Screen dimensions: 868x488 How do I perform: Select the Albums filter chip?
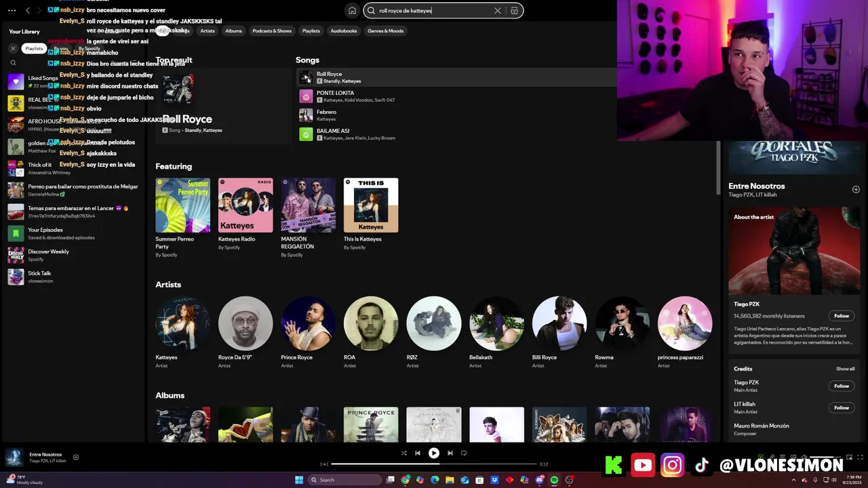[x=233, y=30]
